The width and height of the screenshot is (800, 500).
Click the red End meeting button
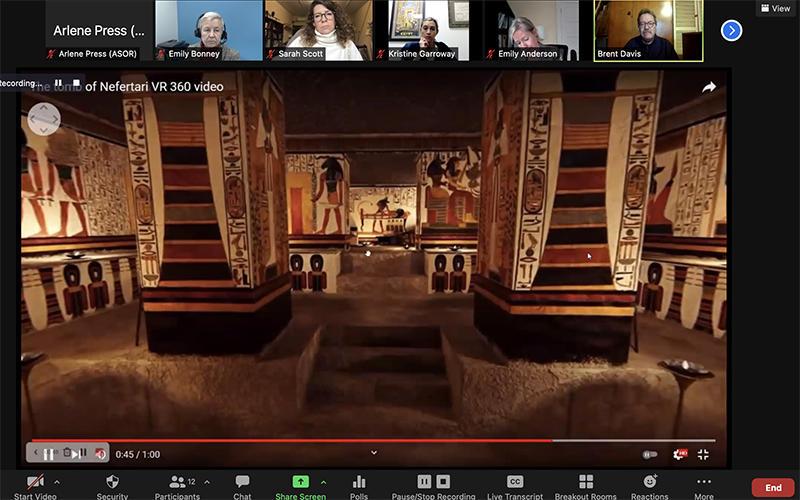[x=773, y=487]
